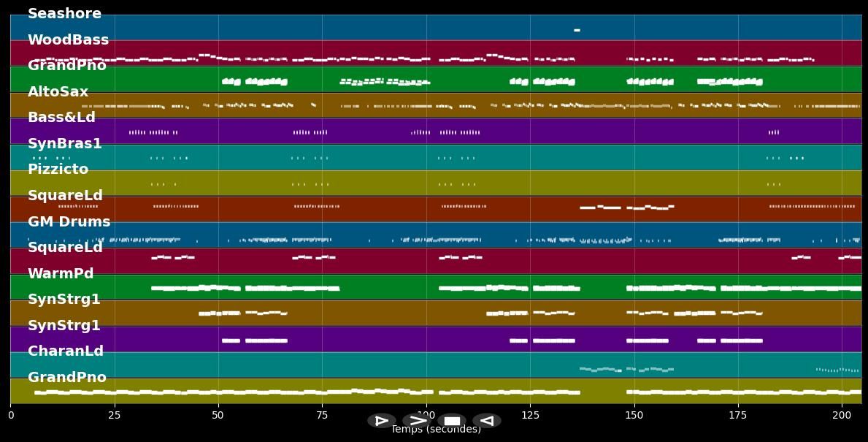Click the CharanLd track label

66,351
